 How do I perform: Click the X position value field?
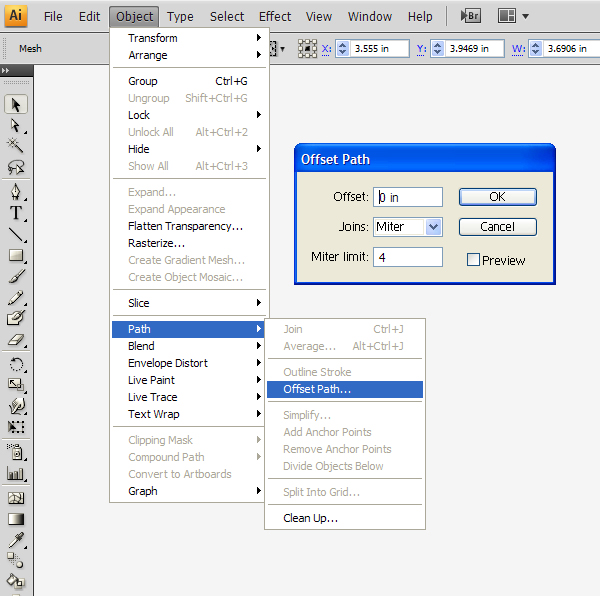click(379, 49)
